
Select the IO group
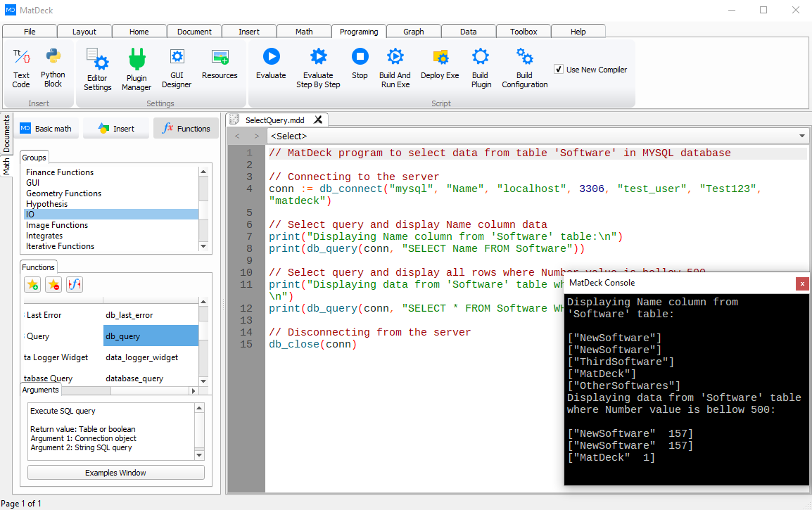point(111,215)
